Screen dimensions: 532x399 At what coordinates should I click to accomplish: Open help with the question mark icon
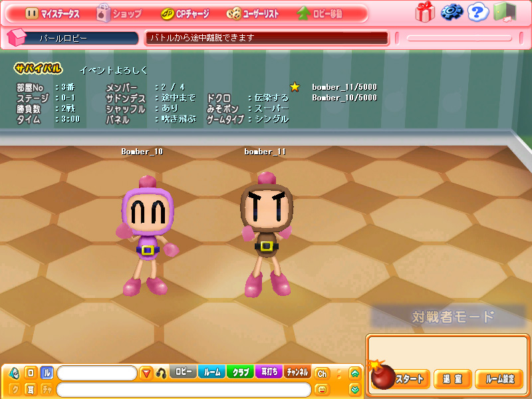pos(478,12)
